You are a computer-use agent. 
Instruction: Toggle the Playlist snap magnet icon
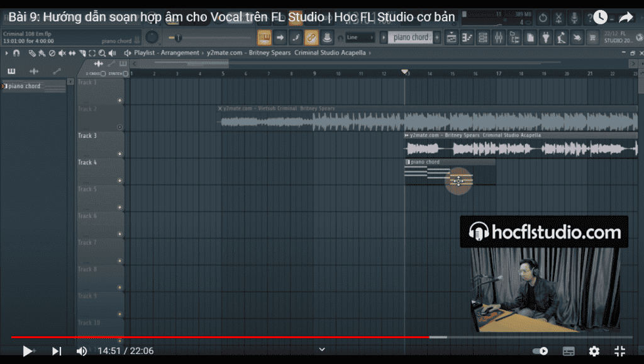tap(16, 53)
